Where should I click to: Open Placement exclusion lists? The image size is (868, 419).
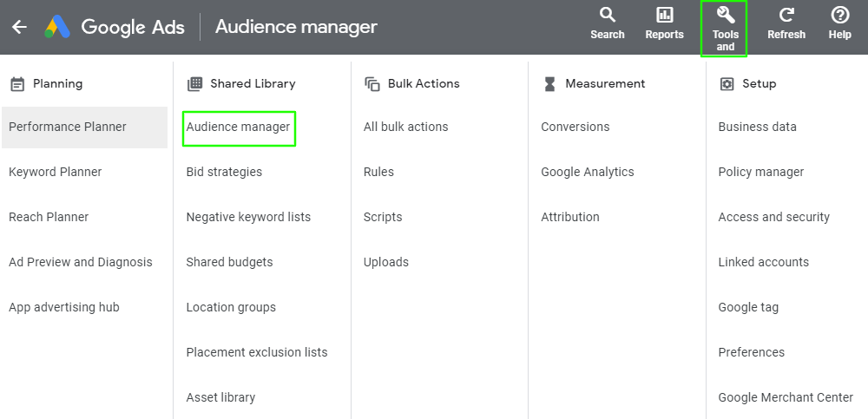[x=257, y=352]
